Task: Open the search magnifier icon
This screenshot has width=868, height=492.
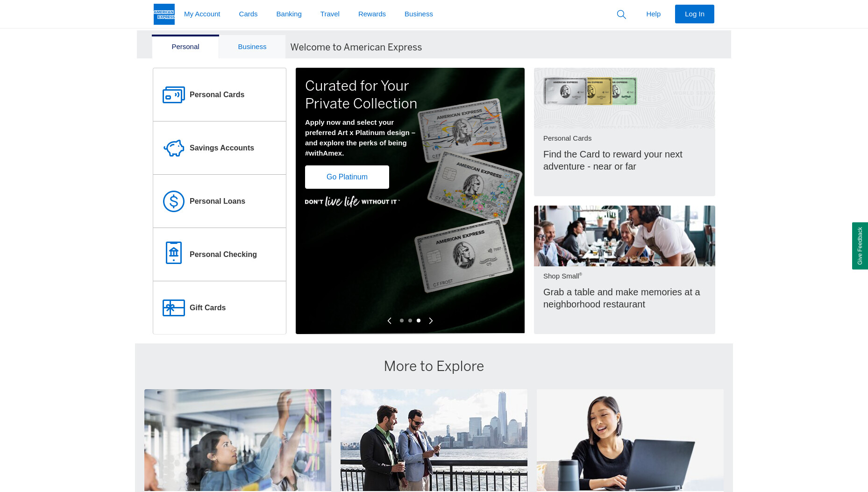Action: click(x=621, y=14)
